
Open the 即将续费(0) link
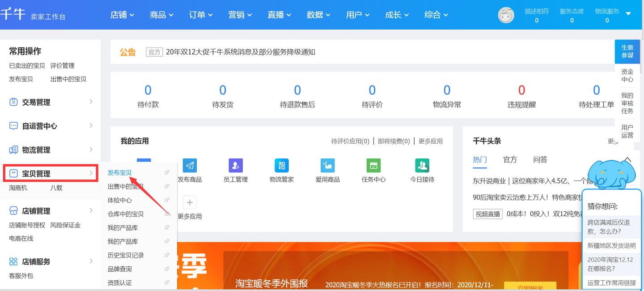[394, 141]
